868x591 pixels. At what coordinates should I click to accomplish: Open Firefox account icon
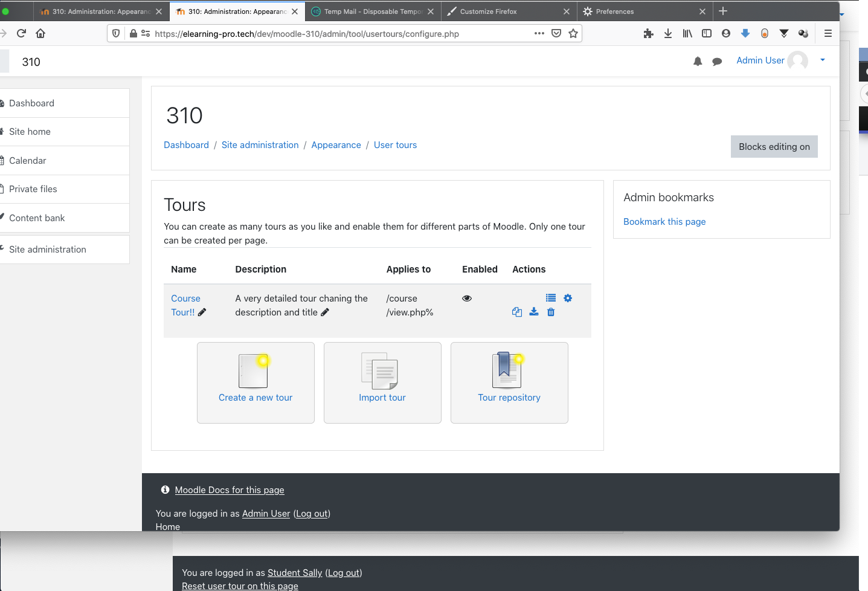726,33
